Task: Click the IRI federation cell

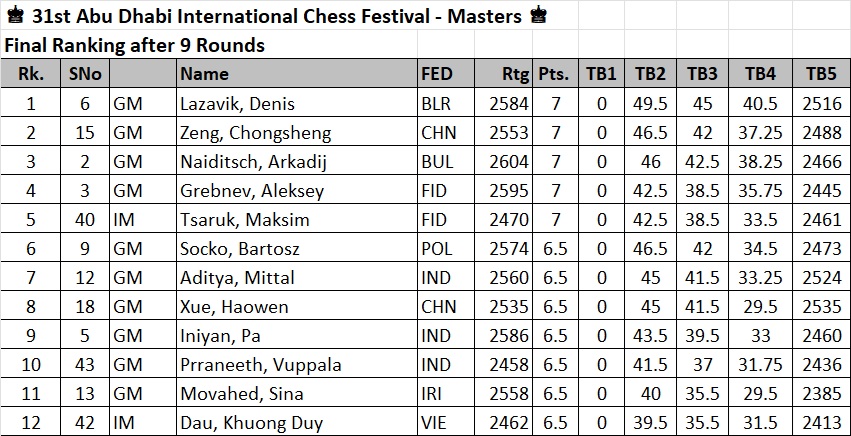Action: pyautogui.click(x=446, y=394)
